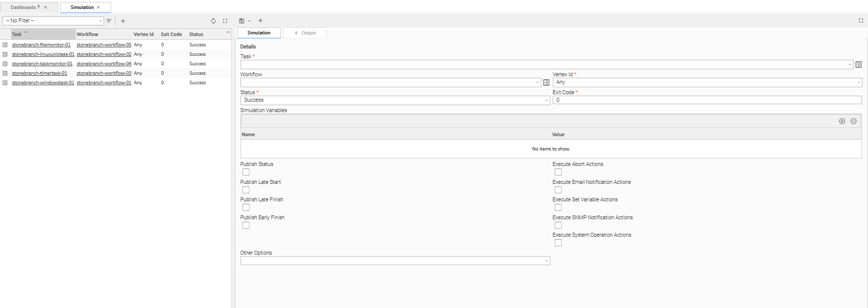Open stonebranch-filemonitor-01 task link
This screenshot has height=308, width=868.
41,45
